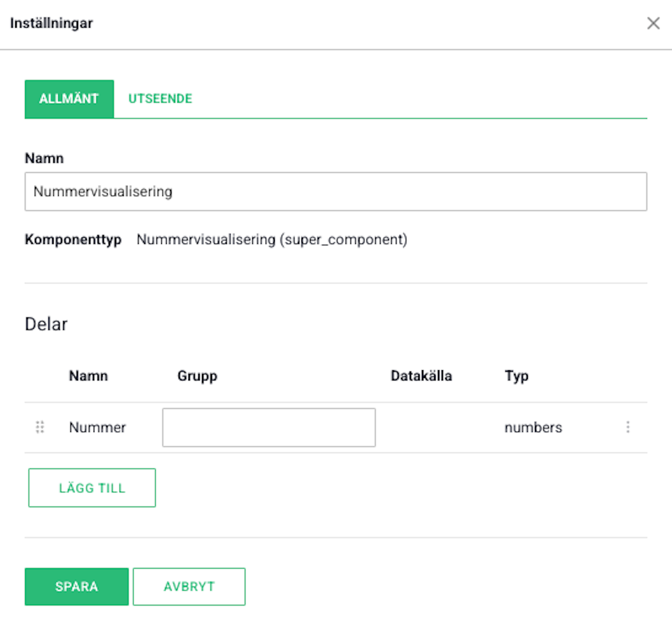Click the Typ column header
The width and height of the screenshot is (672, 623).
pyautogui.click(x=517, y=376)
